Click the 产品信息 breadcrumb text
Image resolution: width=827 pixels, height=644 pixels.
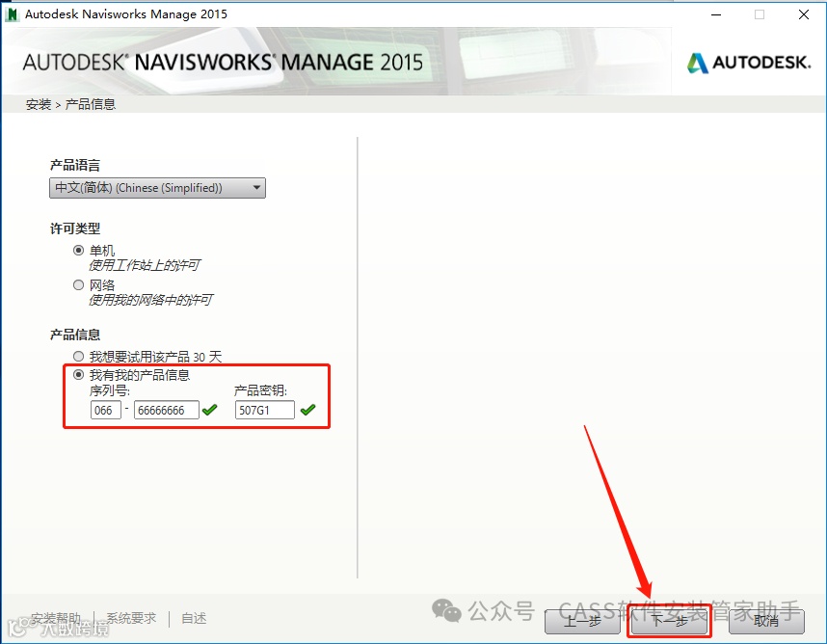click(x=91, y=104)
